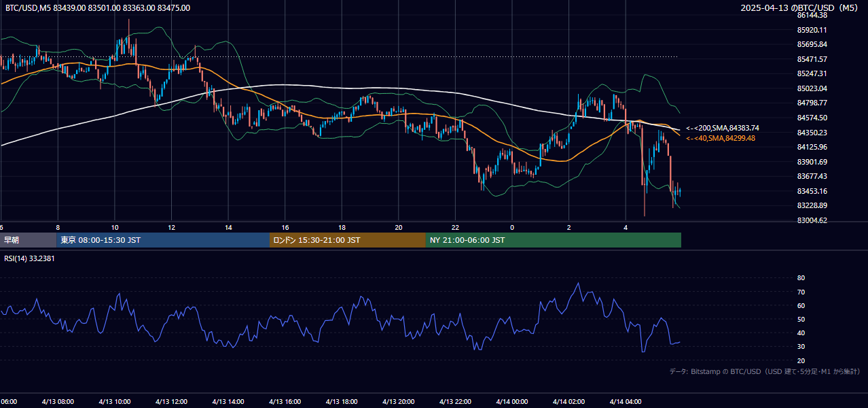Click the 4/14 04:00 time label
The height and width of the screenshot is (408, 868).
coord(626,401)
